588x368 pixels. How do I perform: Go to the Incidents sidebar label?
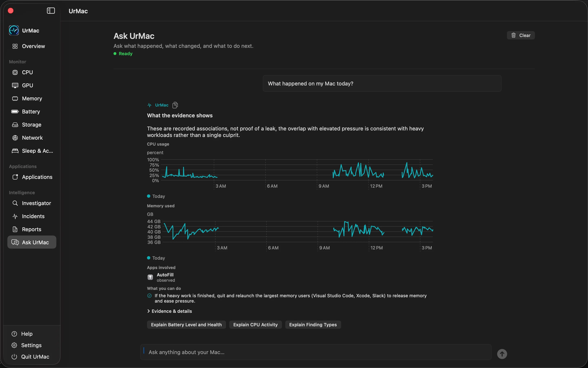pyautogui.click(x=33, y=216)
